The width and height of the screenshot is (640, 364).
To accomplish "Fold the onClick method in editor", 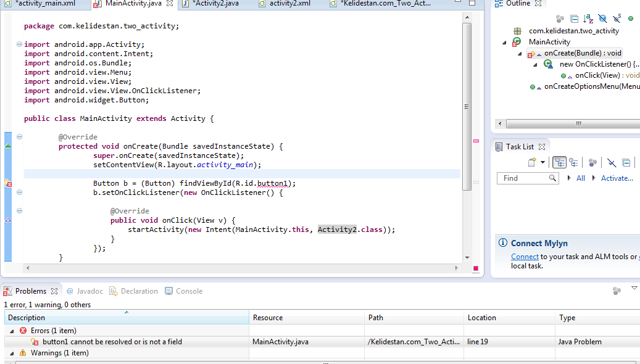I will tap(19, 211).
